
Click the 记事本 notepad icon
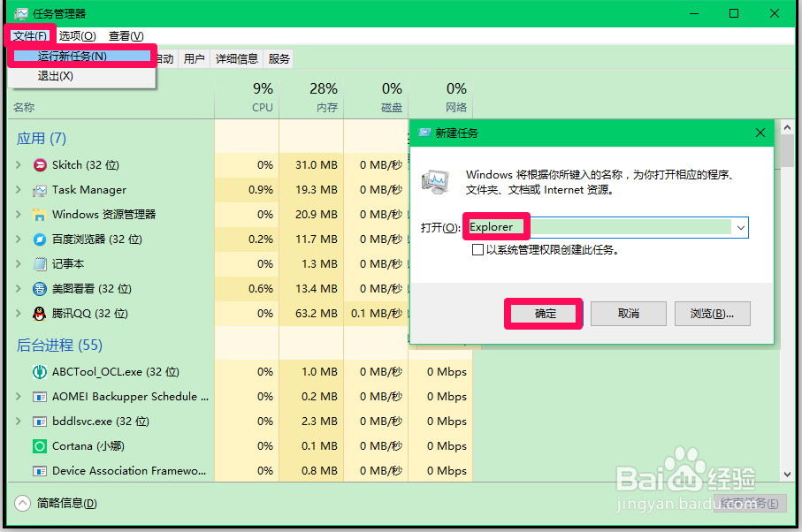tap(40, 264)
